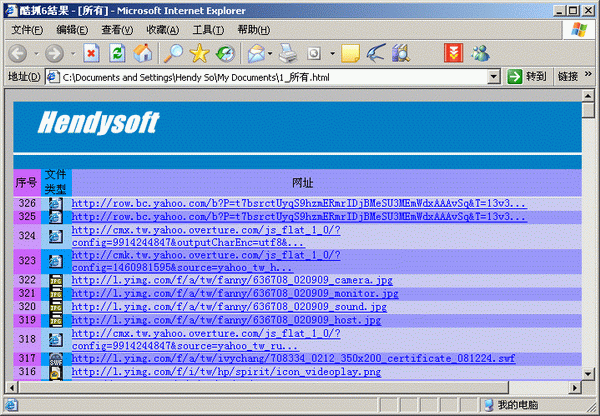Click the horizontal scrollbar thumb
This screenshot has width=600, height=416.
click(x=263, y=387)
